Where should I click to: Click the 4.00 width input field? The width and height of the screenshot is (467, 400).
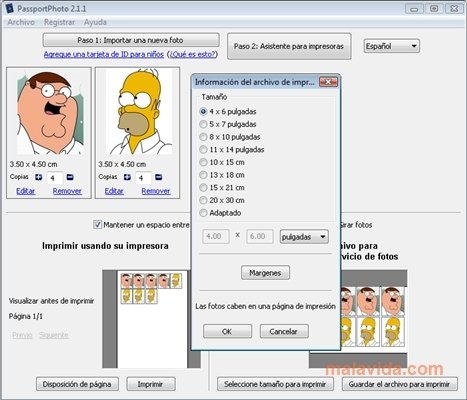(216, 236)
